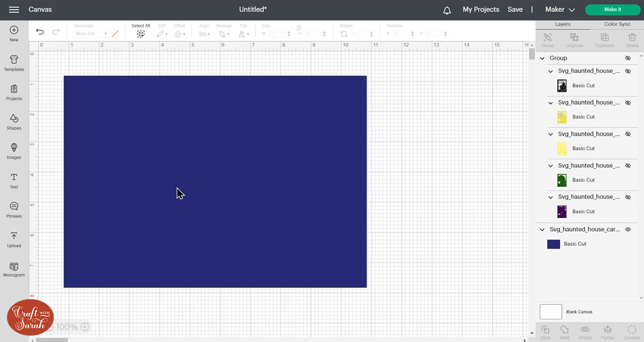
Task: Add Text to canvas
Action: coord(14,180)
